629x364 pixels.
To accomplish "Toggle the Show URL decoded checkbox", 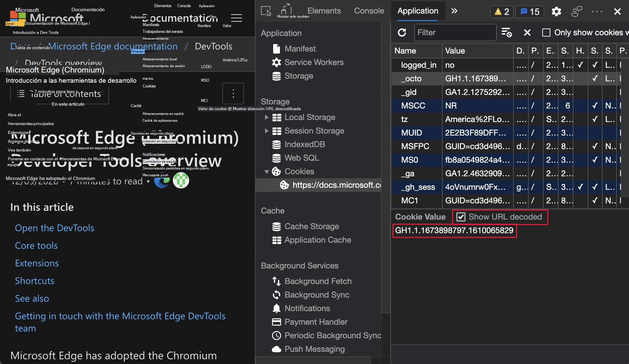I will click(461, 217).
